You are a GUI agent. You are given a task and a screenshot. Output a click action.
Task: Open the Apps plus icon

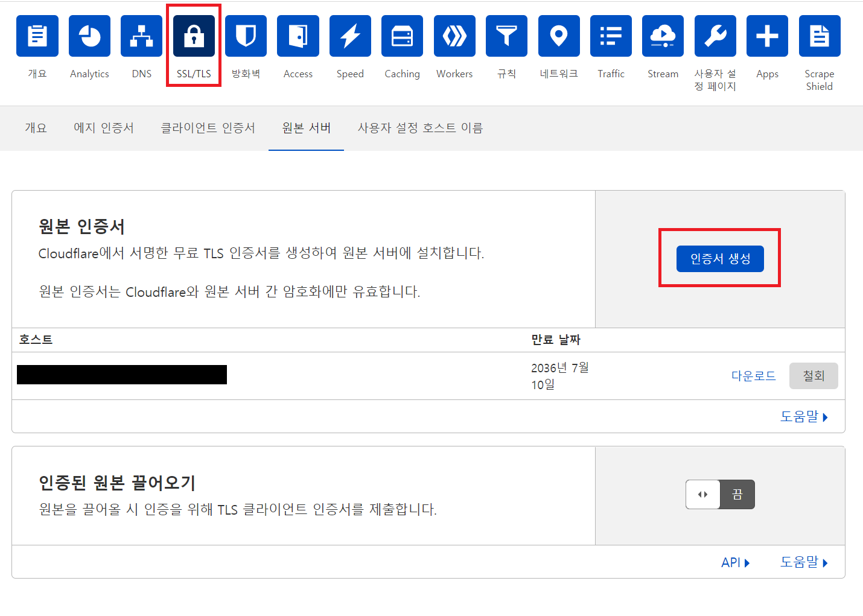point(768,36)
